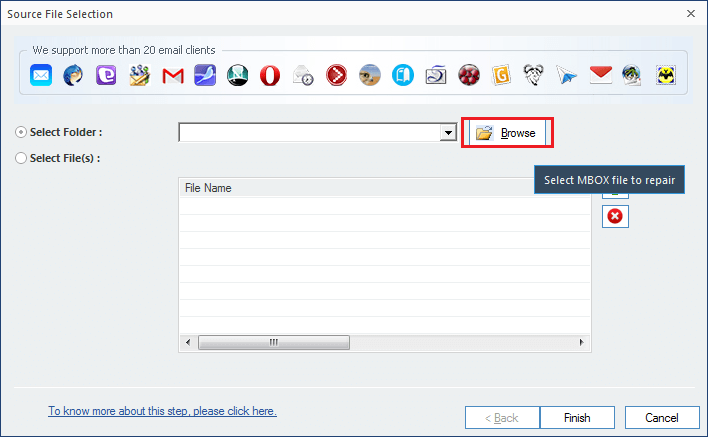This screenshot has width=708, height=437.
Task: Click the horizontal scrollbar thumb
Action: coord(274,342)
